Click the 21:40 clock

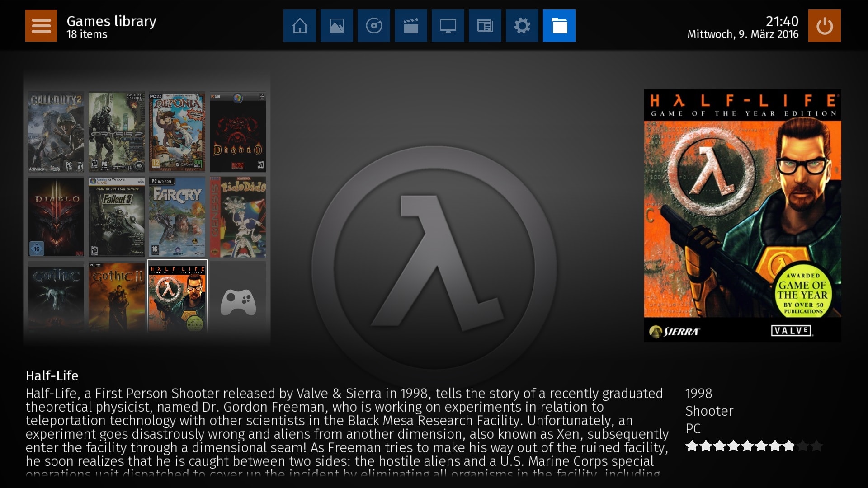(x=782, y=21)
